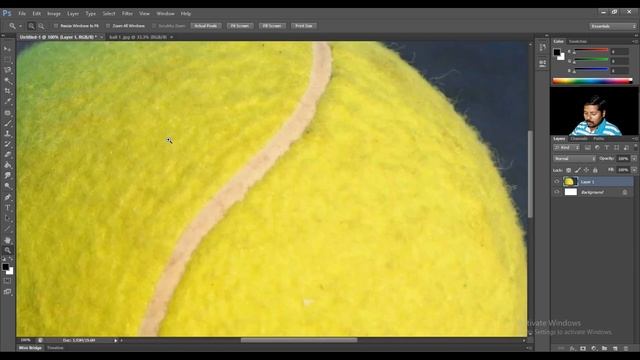Toggle Scrubby Zoom checkbox
Screen dimensions: 640x360
click(154, 26)
